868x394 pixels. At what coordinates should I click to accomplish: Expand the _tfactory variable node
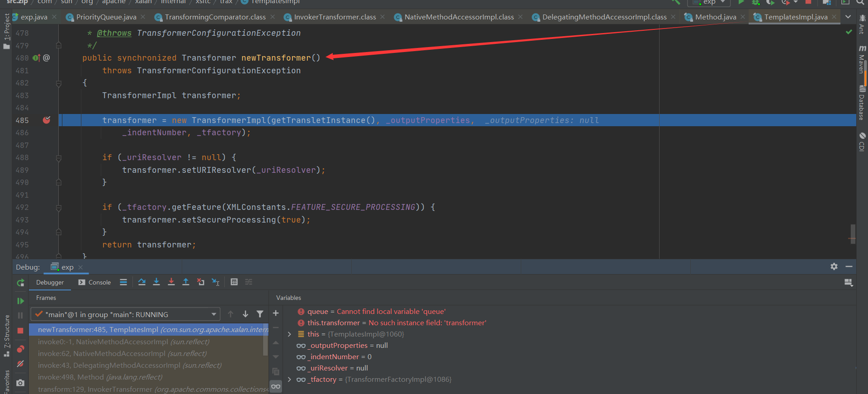point(289,380)
